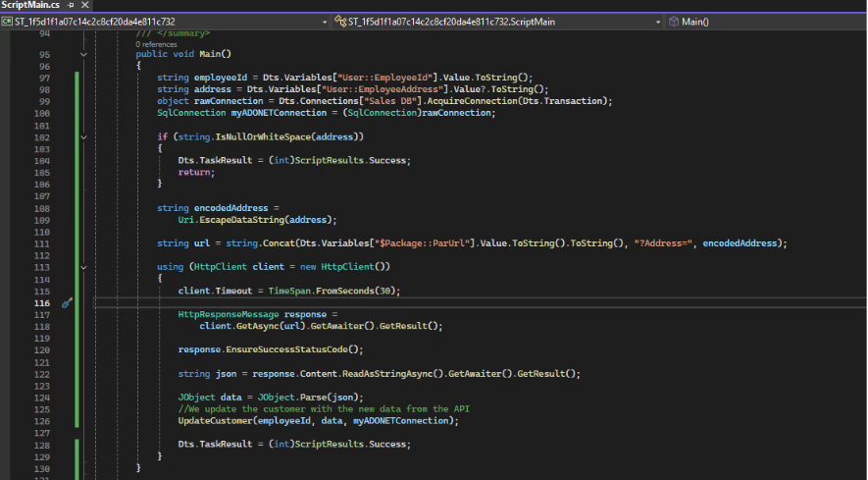Click the class icon beside ScriptMain
The height and width of the screenshot is (480, 868).
340,22
